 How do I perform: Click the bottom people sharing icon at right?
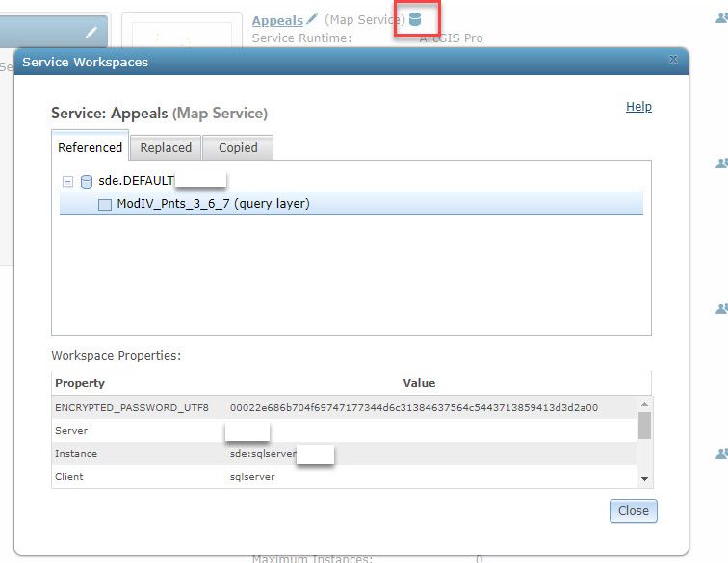pyautogui.click(x=721, y=454)
